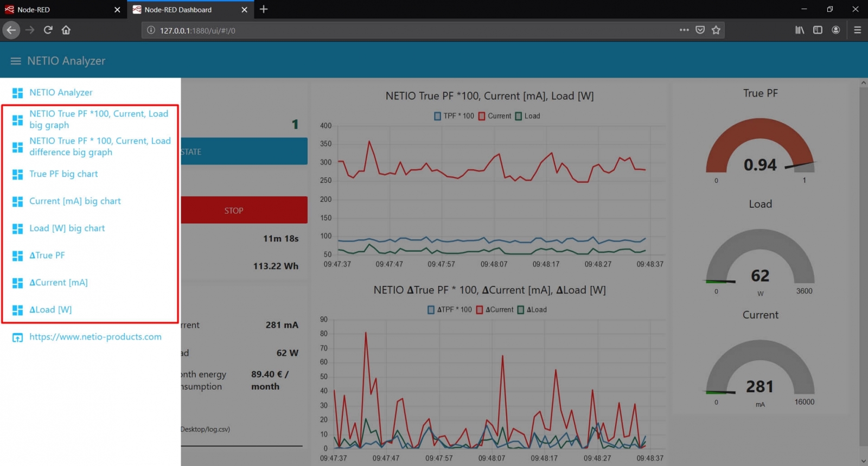Select the Node-RED Dashboard tab
Screen dimensions: 868x466
pos(190,10)
